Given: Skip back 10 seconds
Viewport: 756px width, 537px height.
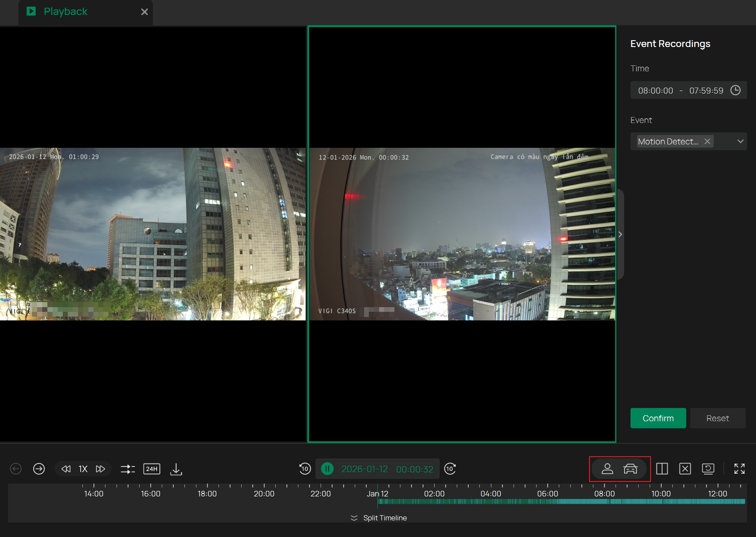Looking at the screenshot, I should 305,469.
